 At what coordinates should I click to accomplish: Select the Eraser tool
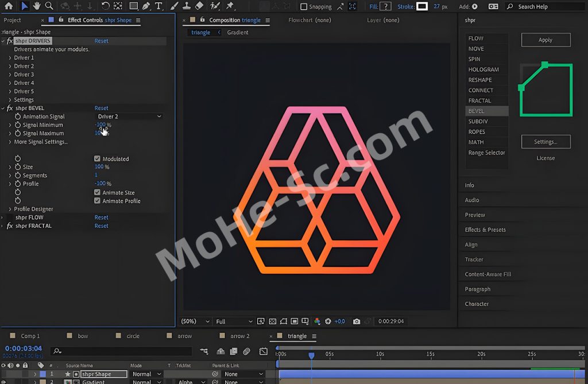(x=199, y=6)
